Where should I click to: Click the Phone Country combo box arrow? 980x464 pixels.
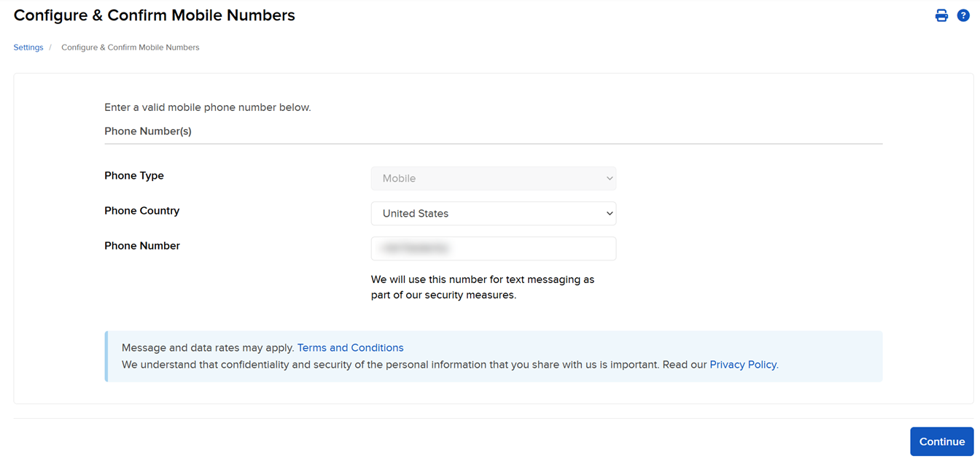609,213
